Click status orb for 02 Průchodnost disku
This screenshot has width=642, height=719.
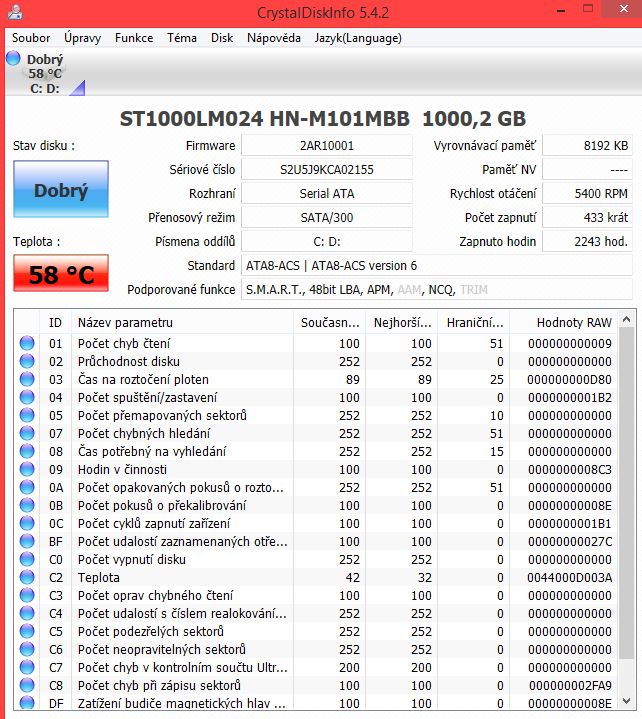pyautogui.click(x=27, y=361)
